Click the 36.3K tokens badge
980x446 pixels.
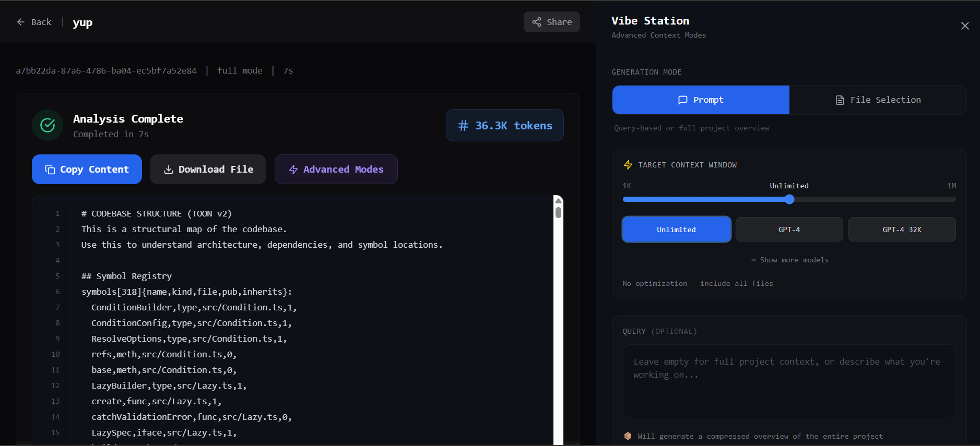pyautogui.click(x=505, y=125)
